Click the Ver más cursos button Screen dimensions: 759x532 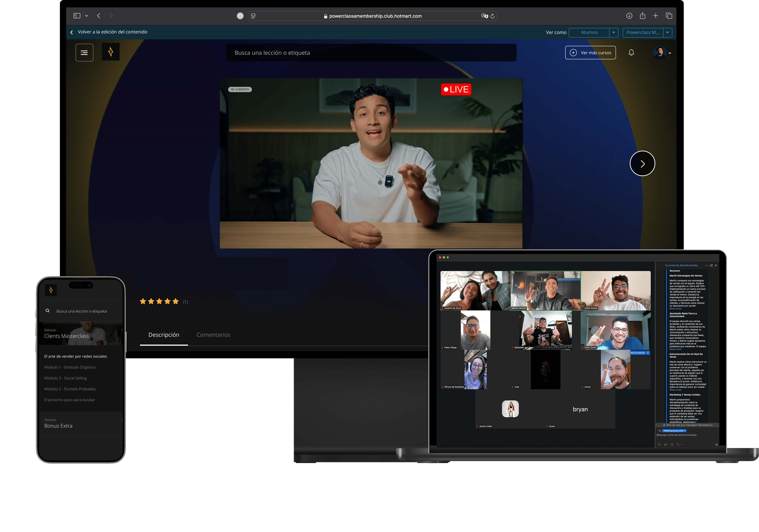(590, 52)
